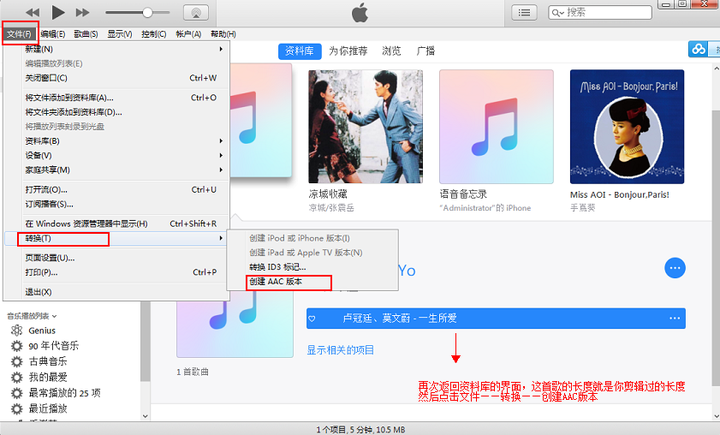Click the 语音备忘录 album title
This screenshot has height=435, width=720.
[463, 194]
